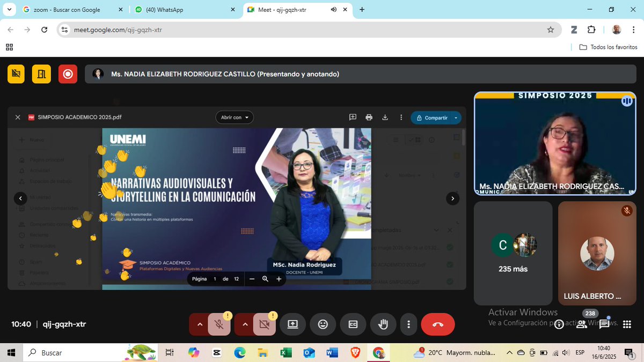Viewport: 644px width, 362px height.
Task: Open the Meet chat panel
Action: click(x=604, y=324)
